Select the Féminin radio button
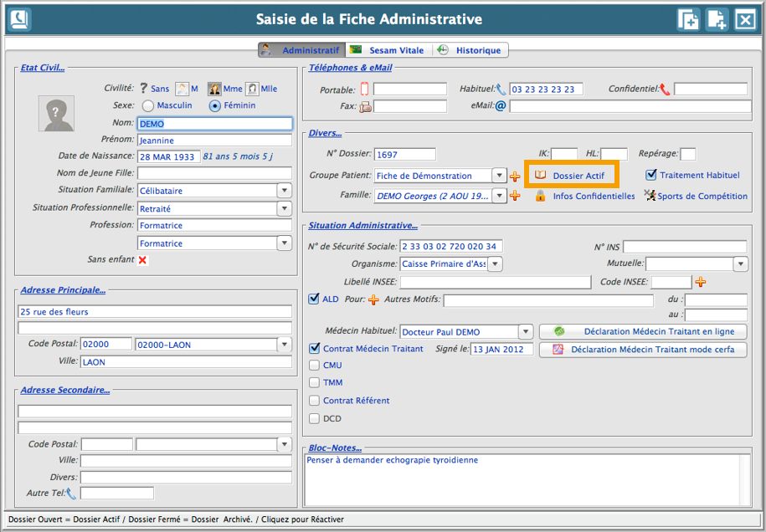The image size is (766, 532). [x=215, y=105]
